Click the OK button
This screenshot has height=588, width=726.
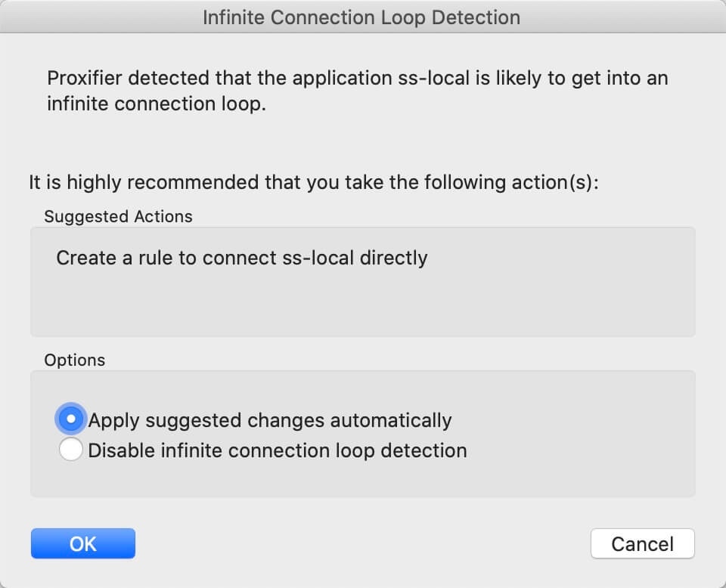(x=82, y=543)
